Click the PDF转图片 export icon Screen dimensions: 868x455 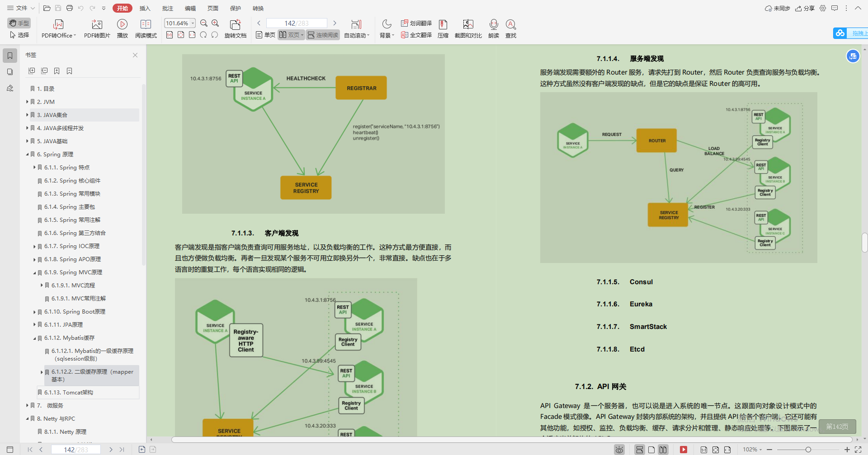tap(97, 24)
